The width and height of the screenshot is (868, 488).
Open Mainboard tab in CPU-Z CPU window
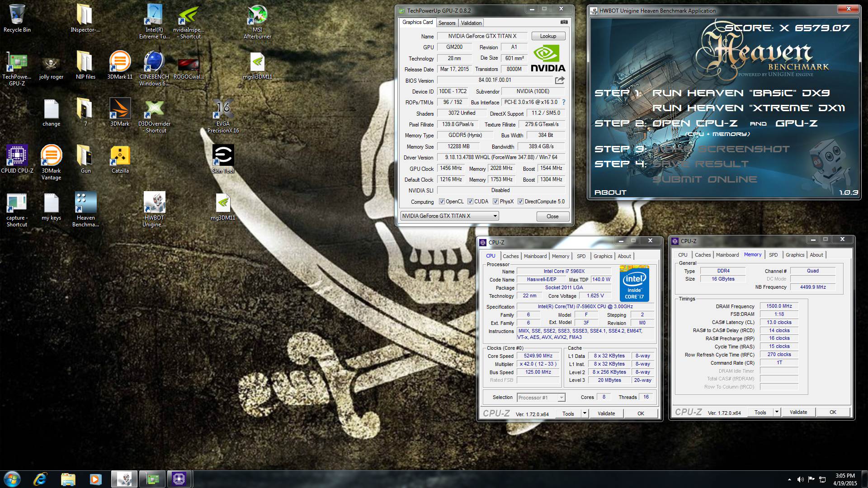pos(535,256)
